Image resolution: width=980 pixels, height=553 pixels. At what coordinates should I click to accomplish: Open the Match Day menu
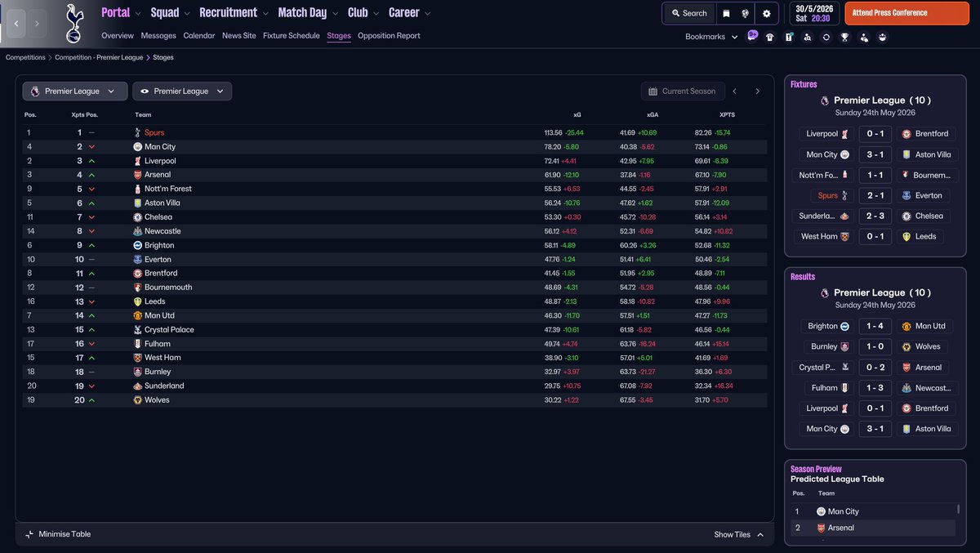(308, 12)
